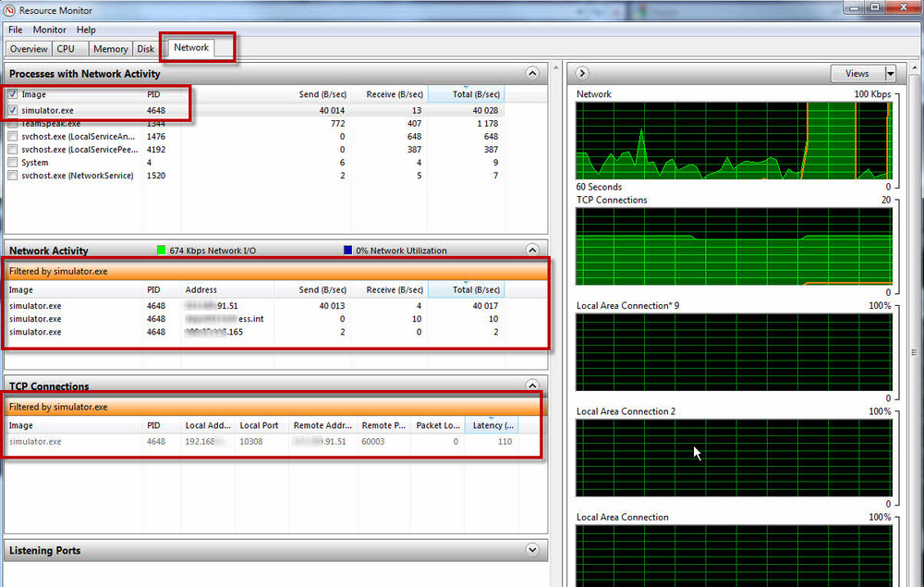Switch to the Disk tab
Image resolution: width=924 pixels, height=587 pixels.
[x=146, y=49]
